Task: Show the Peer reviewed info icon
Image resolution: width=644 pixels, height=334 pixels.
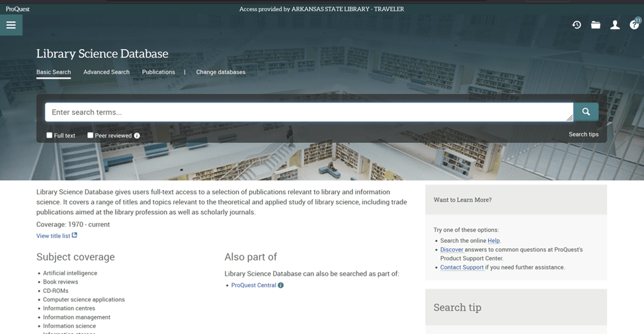Action: click(137, 136)
